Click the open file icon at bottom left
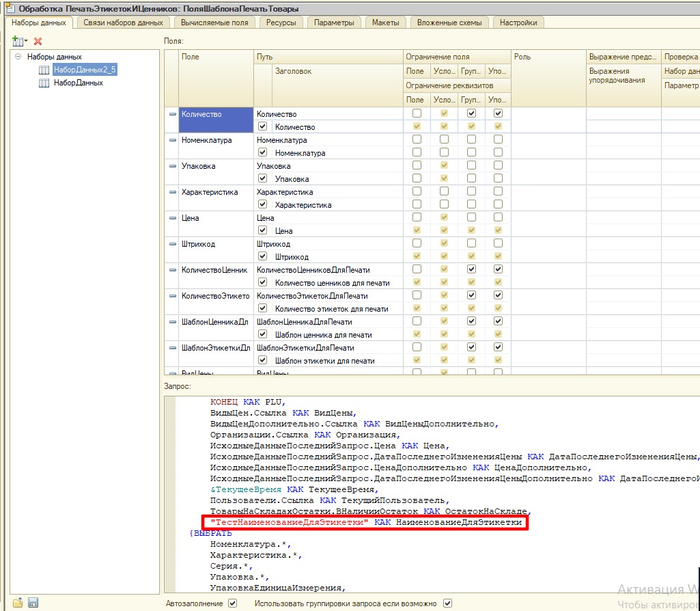 coord(18,603)
